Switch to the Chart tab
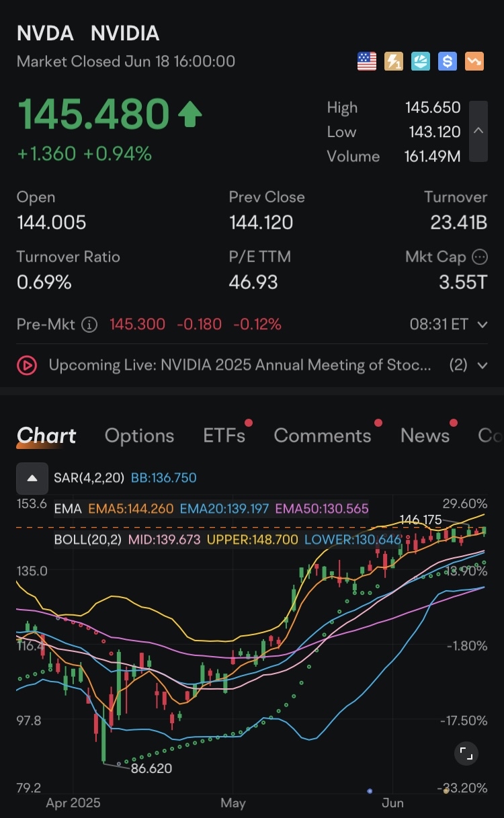The width and height of the screenshot is (504, 818). click(46, 436)
